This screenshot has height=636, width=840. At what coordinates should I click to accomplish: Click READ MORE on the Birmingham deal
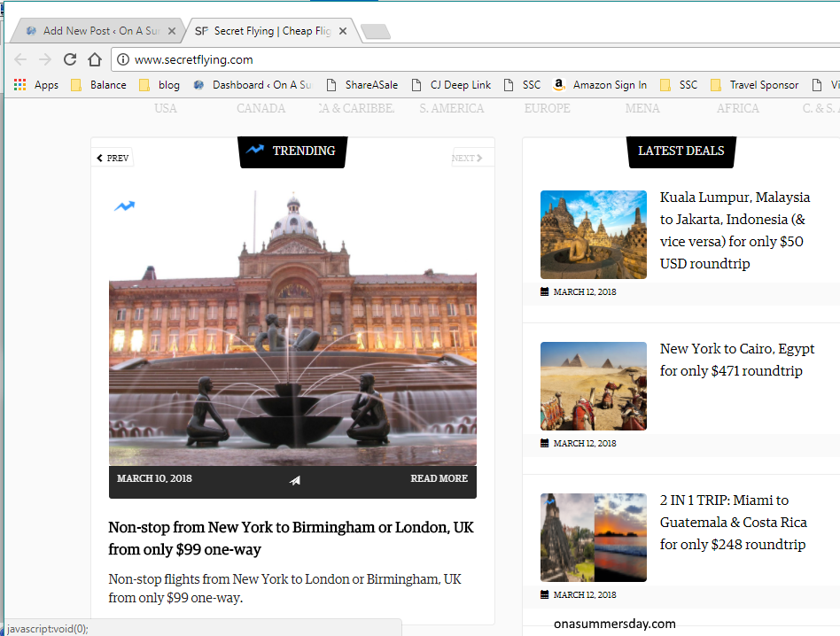439,478
